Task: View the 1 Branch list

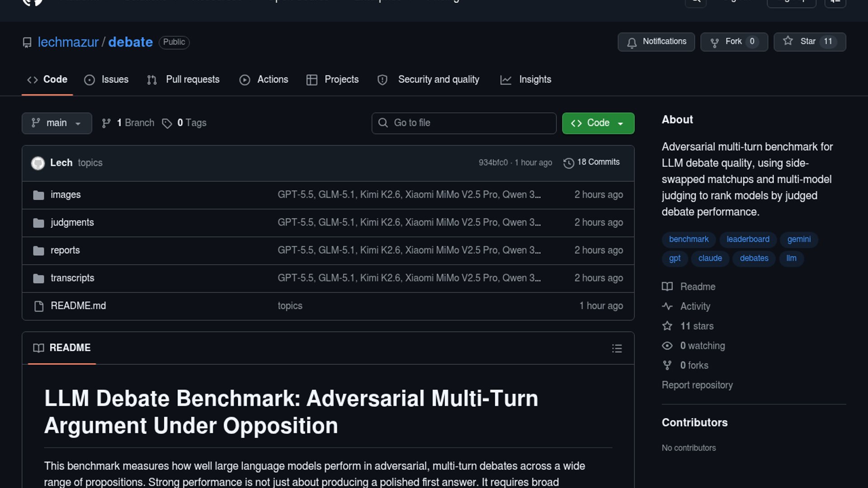Action: click(128, 123)
